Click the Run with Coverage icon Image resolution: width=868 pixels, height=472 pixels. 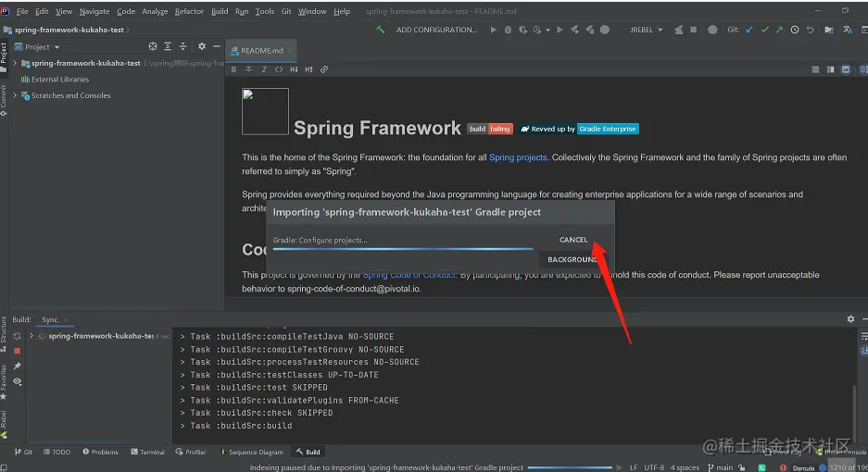point(522,30)
